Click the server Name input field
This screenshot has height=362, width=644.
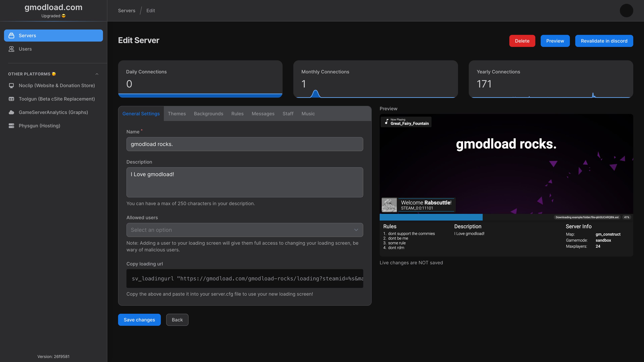click(245, 144)
